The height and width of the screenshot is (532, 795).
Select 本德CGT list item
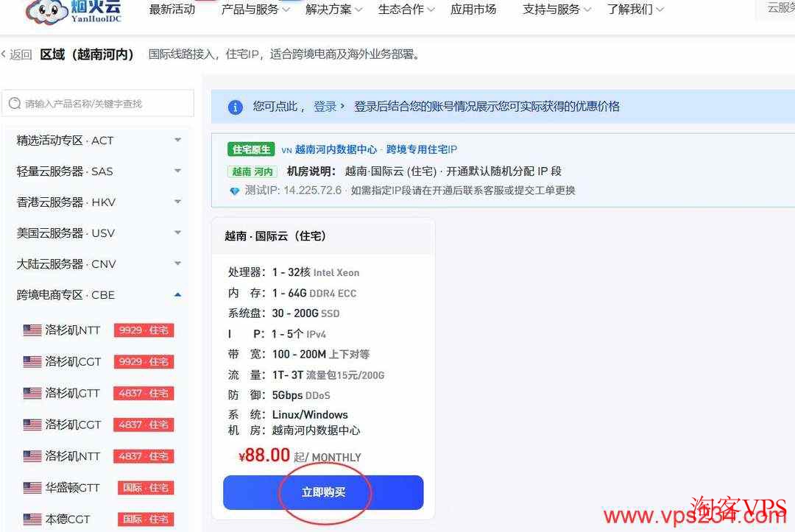[x=99, y=519]
